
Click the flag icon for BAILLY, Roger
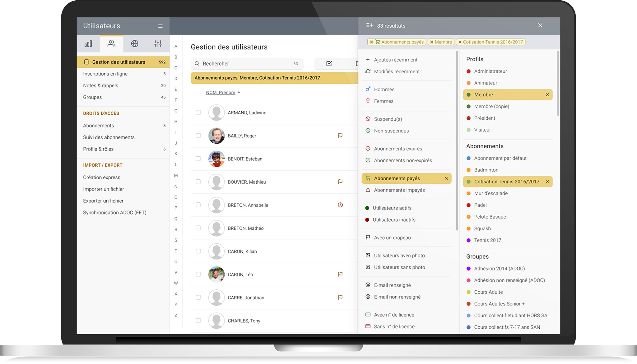pos(340,136)
